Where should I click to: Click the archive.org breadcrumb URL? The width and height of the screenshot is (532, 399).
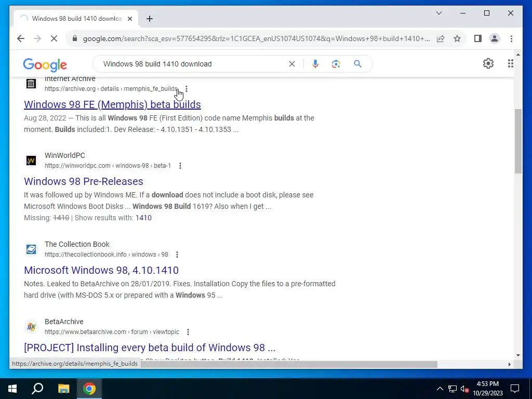pyautogui.click(x=111, y=89)
